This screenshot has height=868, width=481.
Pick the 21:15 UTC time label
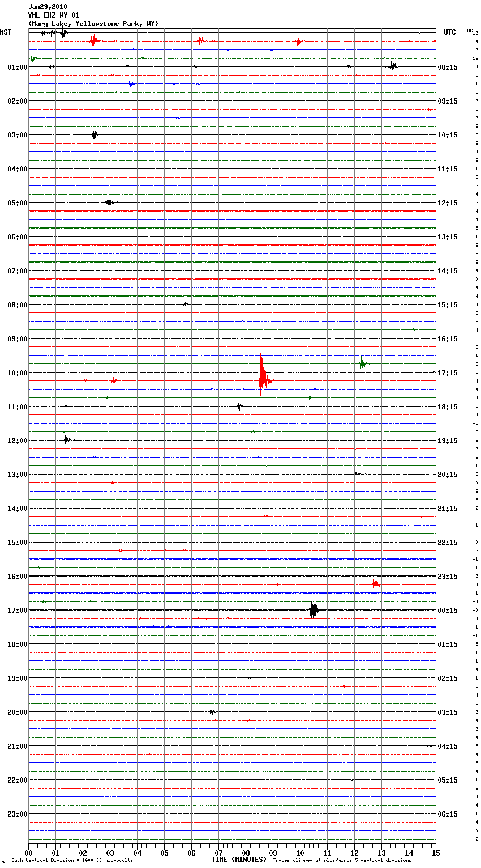(x=448, y=509)
